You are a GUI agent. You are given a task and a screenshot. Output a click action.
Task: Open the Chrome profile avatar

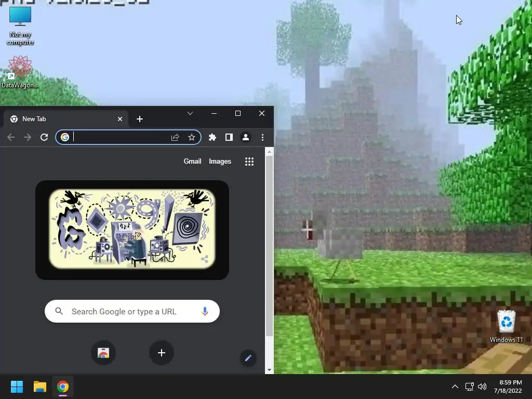[x=246, y=137]
